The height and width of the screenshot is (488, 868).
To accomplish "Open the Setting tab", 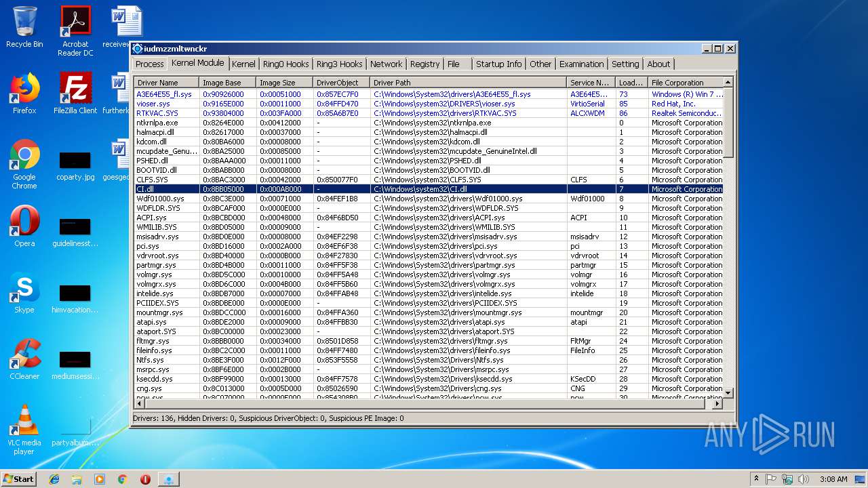I will point(625,64).
